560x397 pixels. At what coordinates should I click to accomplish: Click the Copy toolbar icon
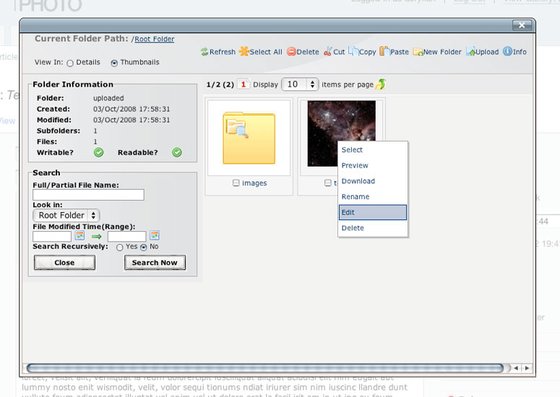click(x=353, y=51)
